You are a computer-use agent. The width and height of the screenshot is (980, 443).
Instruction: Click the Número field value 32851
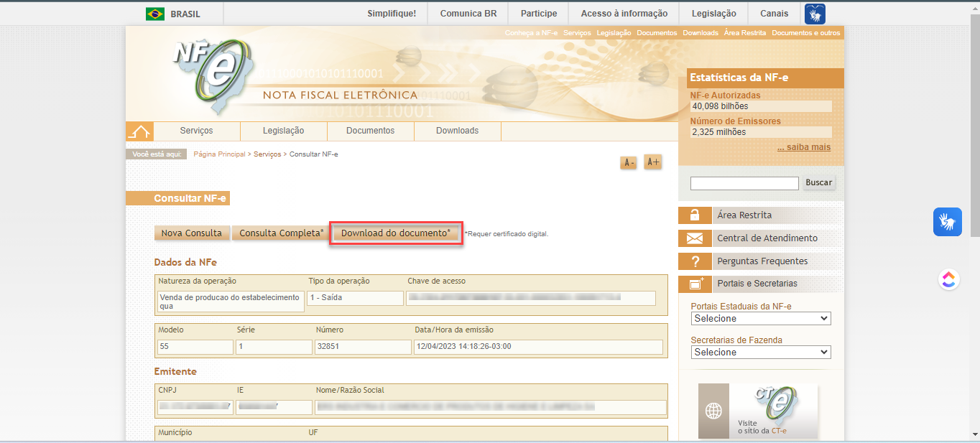pyautogui.click(x=363, y=347)
